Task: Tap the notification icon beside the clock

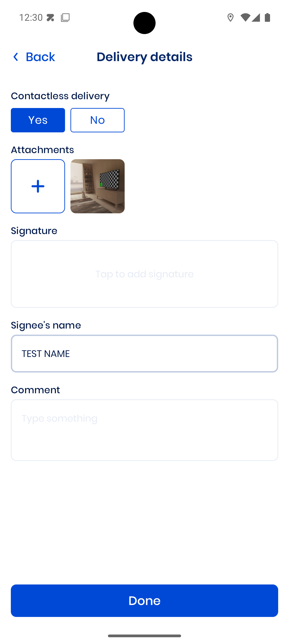Action: coord(51,18)
